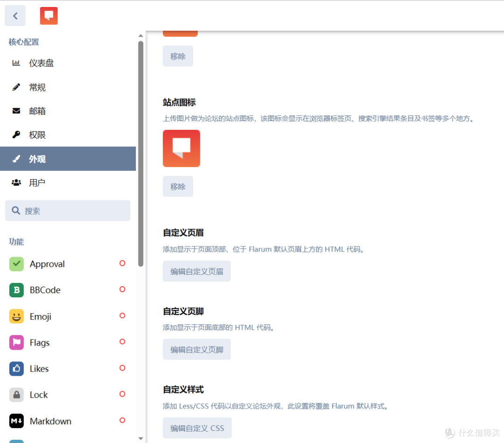Click the sidebar scrollbar thumb
The width and height of the screenshot is (504, 443).
[x=140, y=154]
